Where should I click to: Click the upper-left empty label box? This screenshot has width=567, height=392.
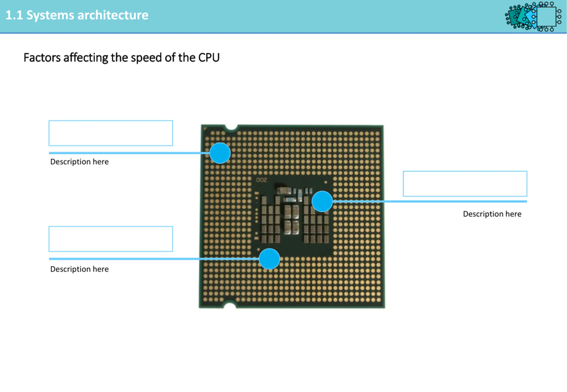pyautogui.click(x=111, y=133)
